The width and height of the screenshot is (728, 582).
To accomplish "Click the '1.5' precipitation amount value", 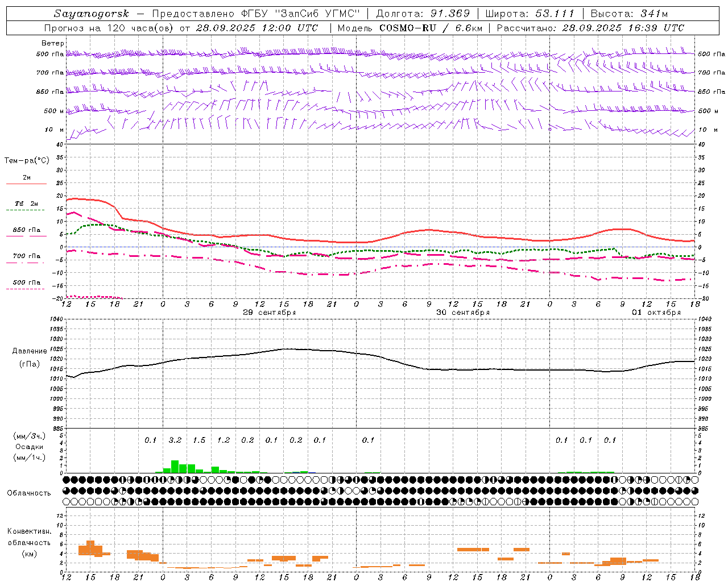I will point(199,440).
